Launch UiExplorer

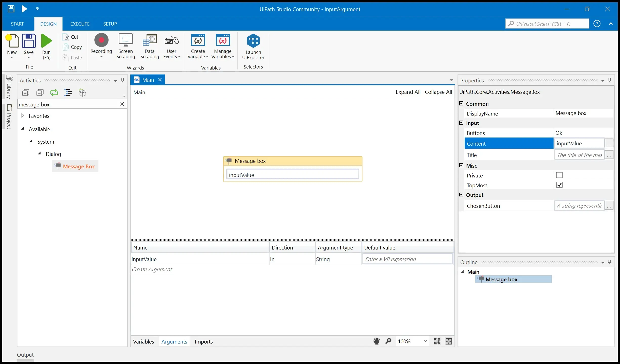click(253, 47)
